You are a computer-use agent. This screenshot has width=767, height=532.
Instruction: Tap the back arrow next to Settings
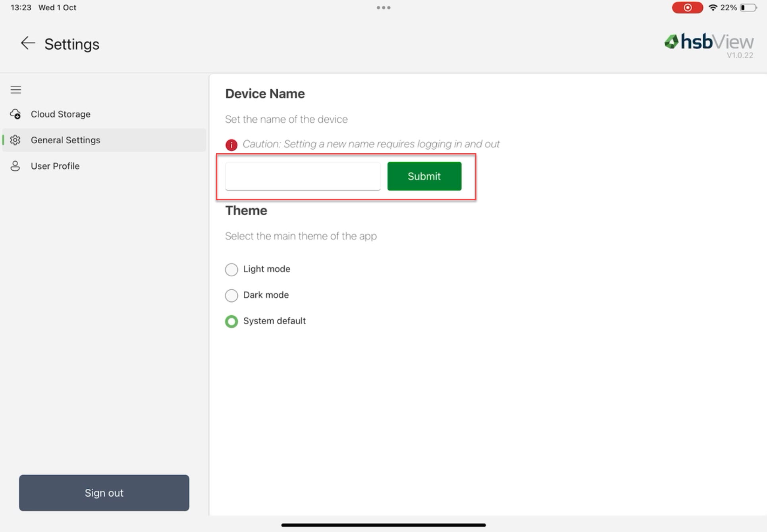[28, 43]
